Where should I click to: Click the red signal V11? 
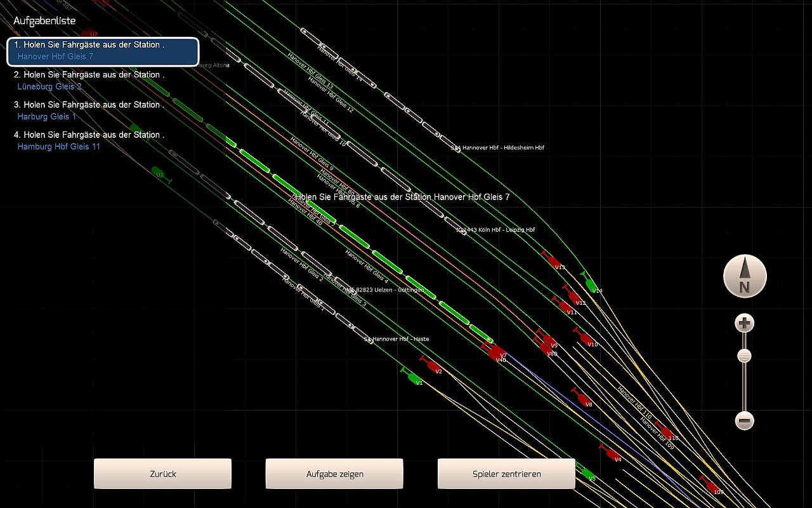point(563,305)
